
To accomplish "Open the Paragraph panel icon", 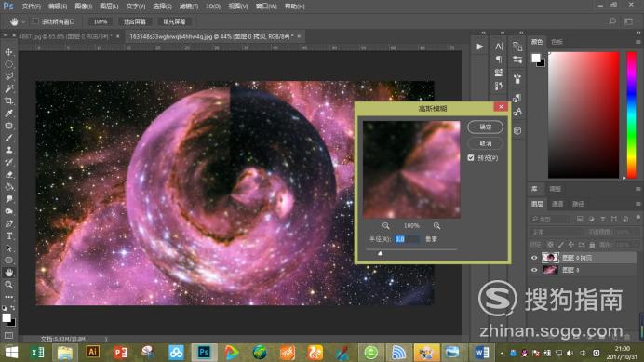I will tap(499, 60).
